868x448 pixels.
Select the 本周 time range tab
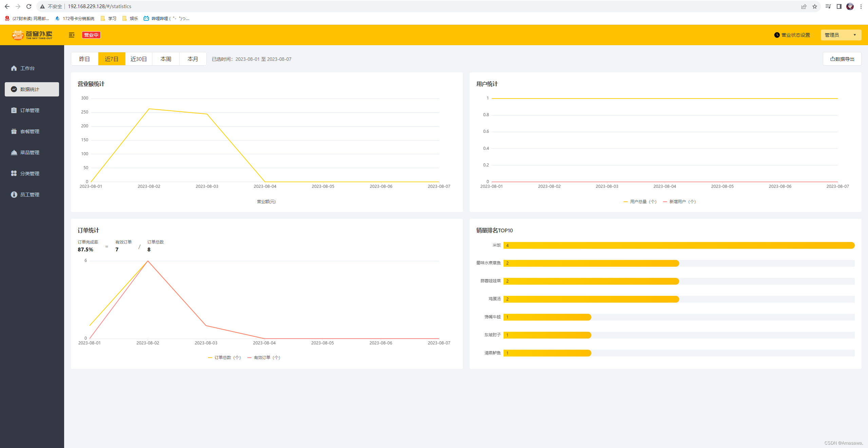click(166, 59)
